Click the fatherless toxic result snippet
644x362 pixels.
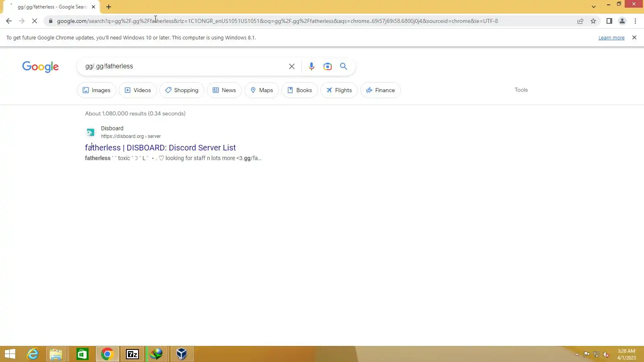(173, 158)
